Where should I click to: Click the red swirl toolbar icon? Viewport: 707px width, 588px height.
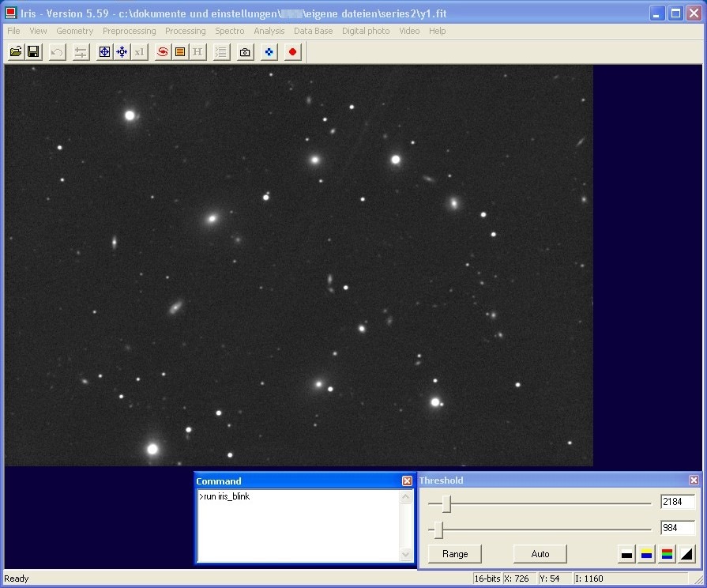click(162, 52)
